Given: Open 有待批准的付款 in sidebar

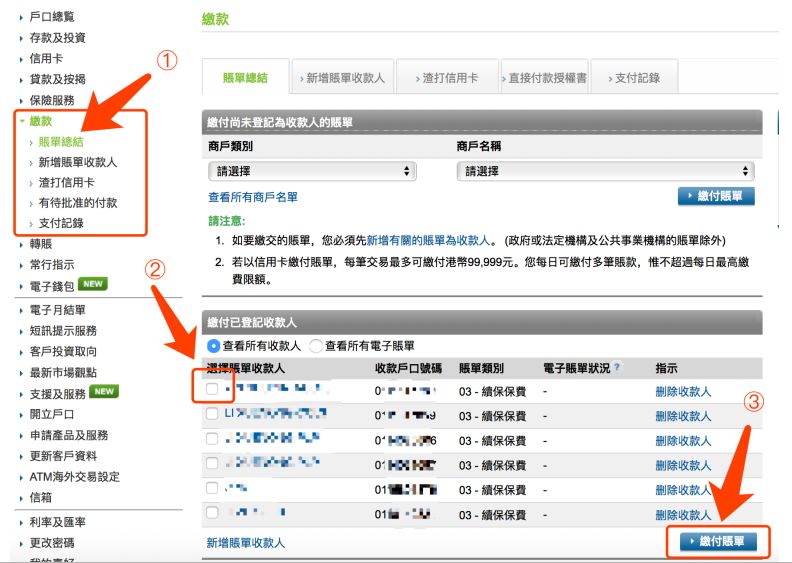Looking at the screenshot, I should pyautogui.click(x=77, y=202).
